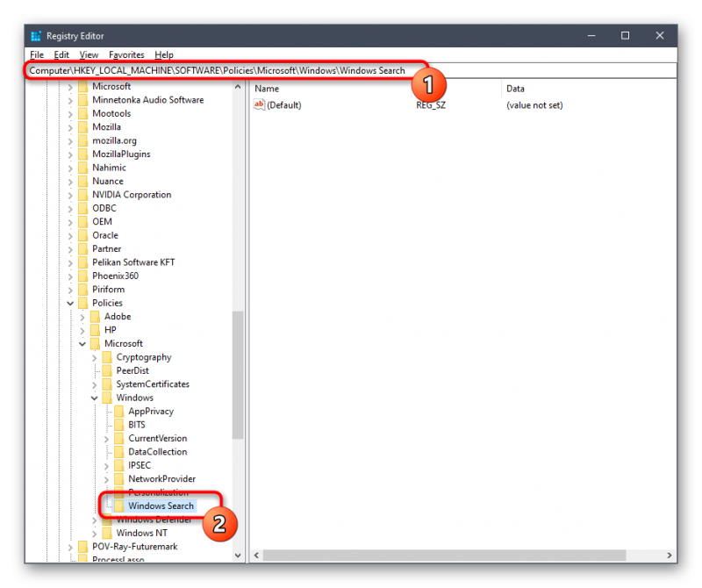The width and height of the screenshot is (702, 588).
Task: Select the BITS folder icon
Action: [119, 425]
